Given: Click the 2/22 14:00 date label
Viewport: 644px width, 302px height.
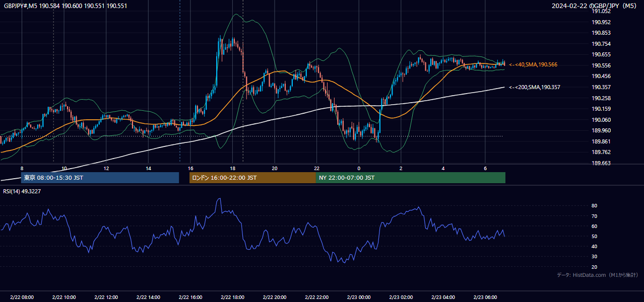Looking at the screenshot, I should (x=148, y=297).
